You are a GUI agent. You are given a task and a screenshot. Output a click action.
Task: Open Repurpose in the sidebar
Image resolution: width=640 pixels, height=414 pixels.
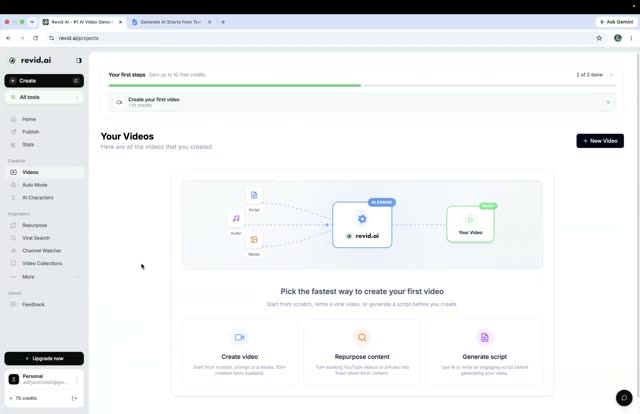coord(35,225)
